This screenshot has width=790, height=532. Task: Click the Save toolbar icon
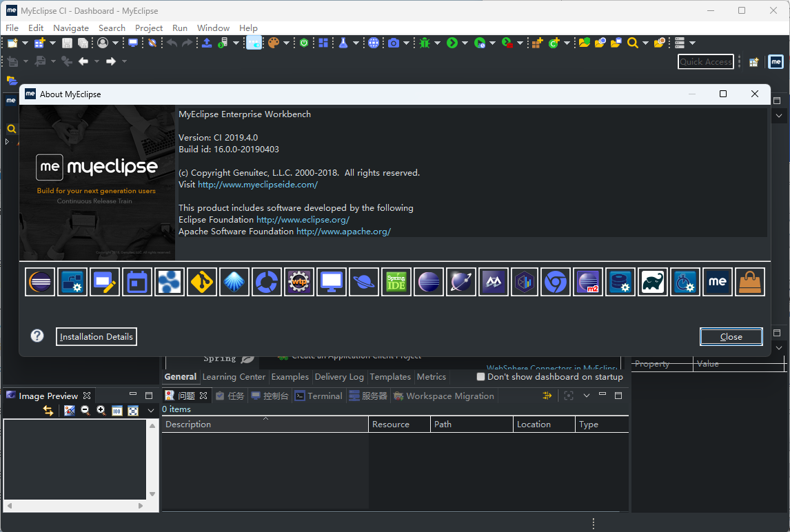(x=67, y=43)
